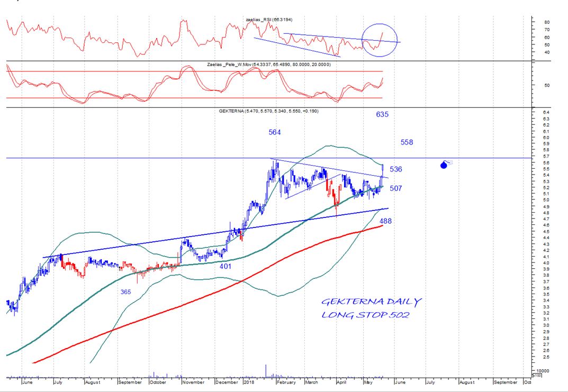Select the 564 price annotation
The width and height of the screenshot is (568, 392).
click(274, 133)
